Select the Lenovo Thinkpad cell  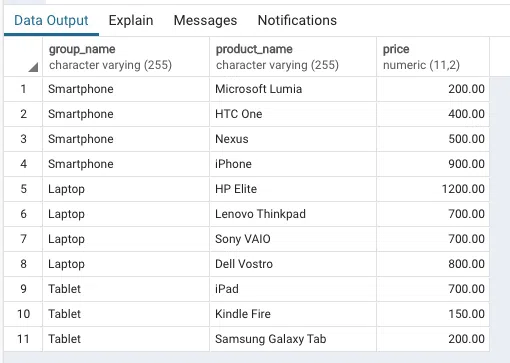(x=293, y=214)
